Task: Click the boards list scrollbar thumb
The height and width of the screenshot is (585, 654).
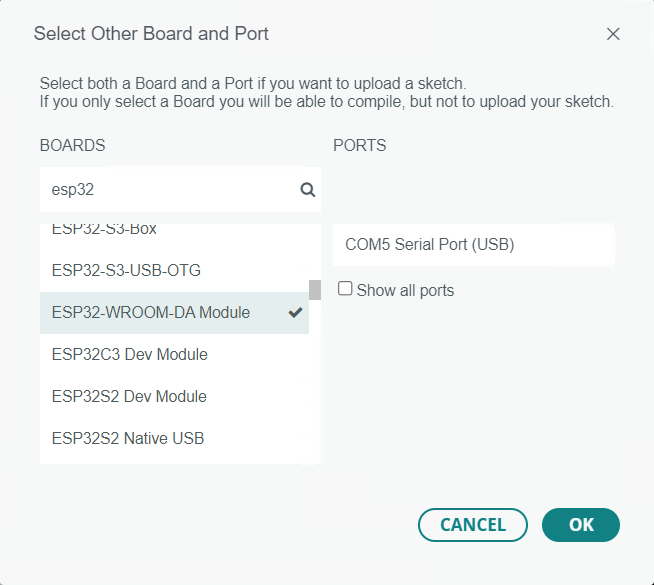Action: pyautogui.click(x=315, y=290)
